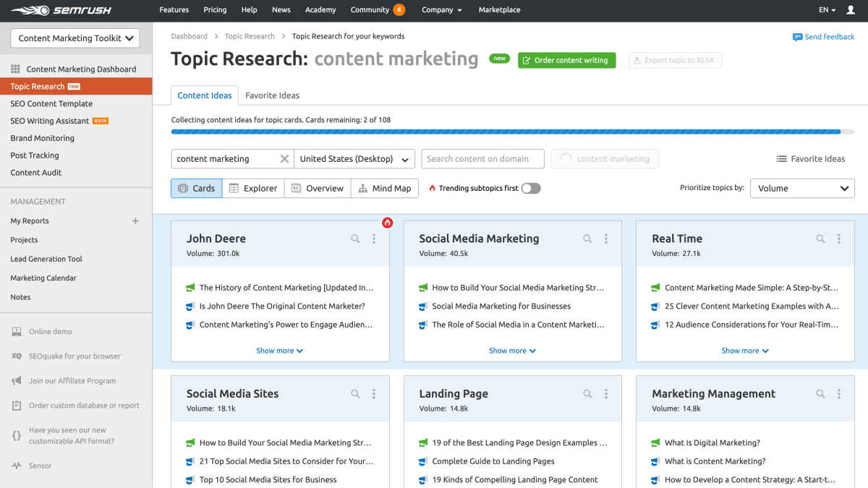Click megaphone icon beside 'What Is Digital Marketing?'
Image resolution: width=868 pixels, height=488 pixels.
click(x=655, y=443)
